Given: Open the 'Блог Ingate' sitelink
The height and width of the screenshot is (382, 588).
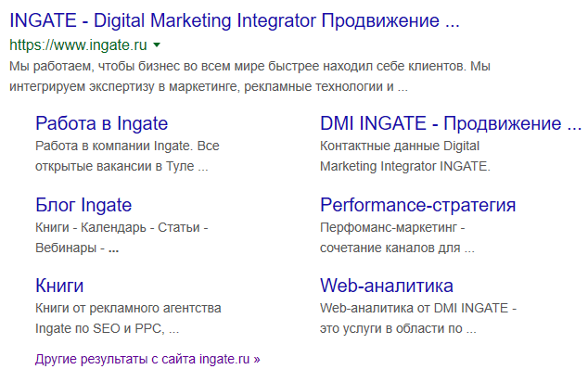Looking at the screenshot, I should [83, 206].
